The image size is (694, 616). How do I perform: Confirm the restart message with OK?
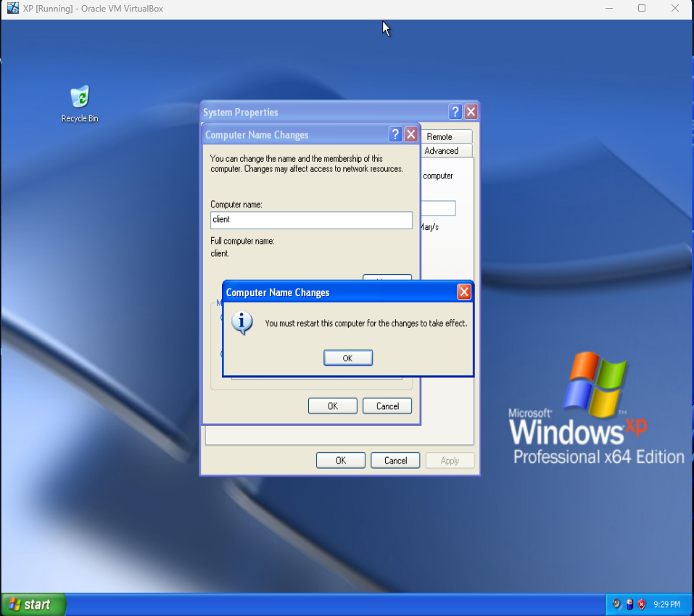point(348,358)
